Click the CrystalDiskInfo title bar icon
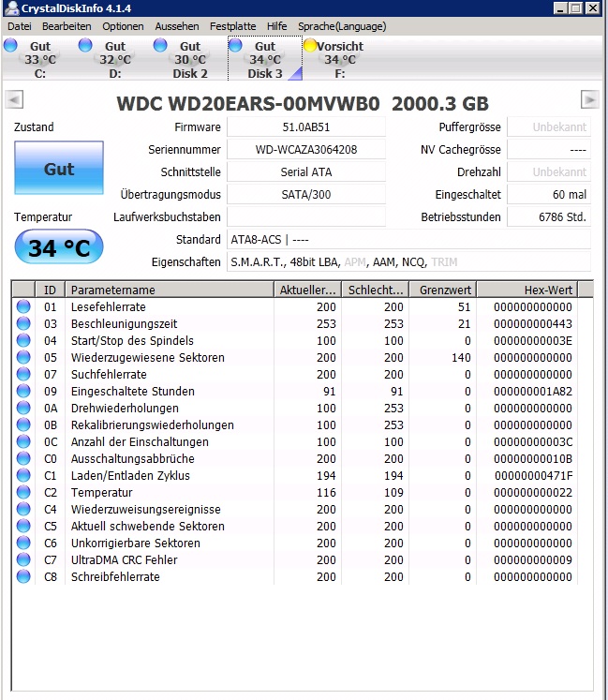The width and height of the screenshot is (608, 700). click(10, 7)
